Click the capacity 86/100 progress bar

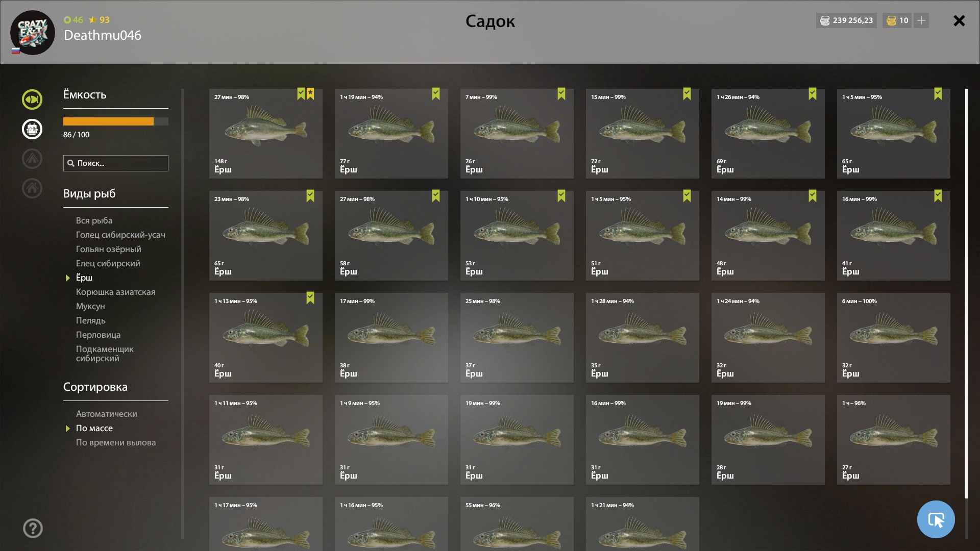116,121
